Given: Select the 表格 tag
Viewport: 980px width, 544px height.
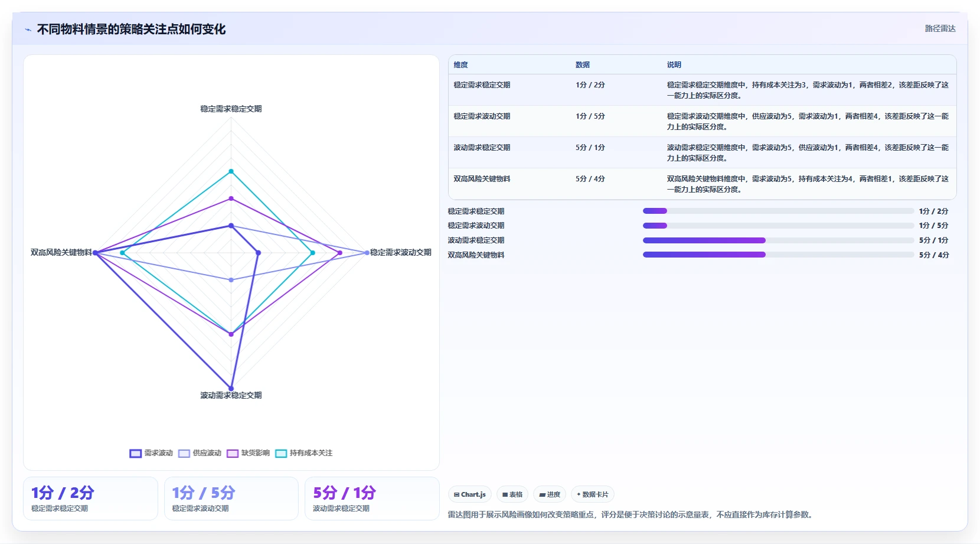Looking at the screenshot, I should [512, 494].
